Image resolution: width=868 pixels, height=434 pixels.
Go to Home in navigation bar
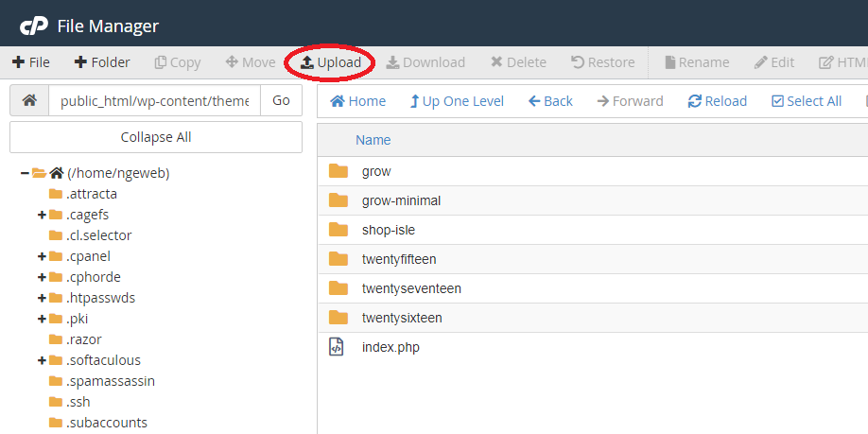pyautogui.click(x=358, y=101)
